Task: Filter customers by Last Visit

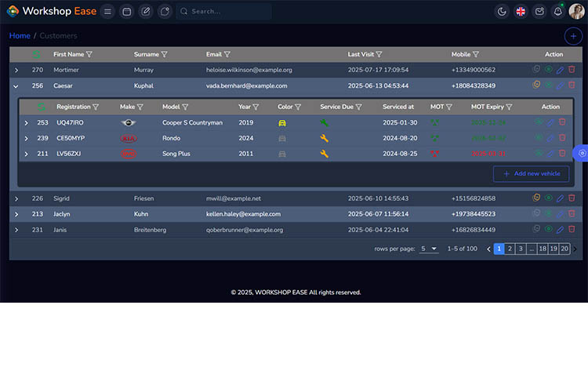Action: [x=379, y=54]
